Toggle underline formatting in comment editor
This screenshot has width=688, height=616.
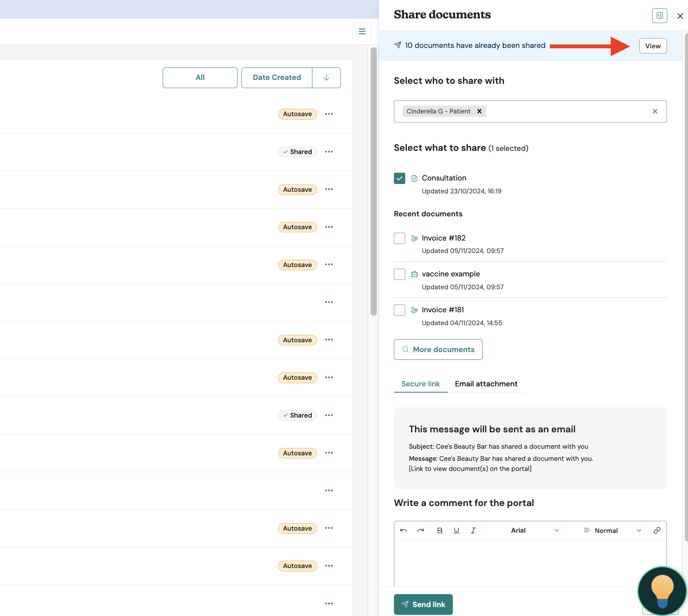456,530
